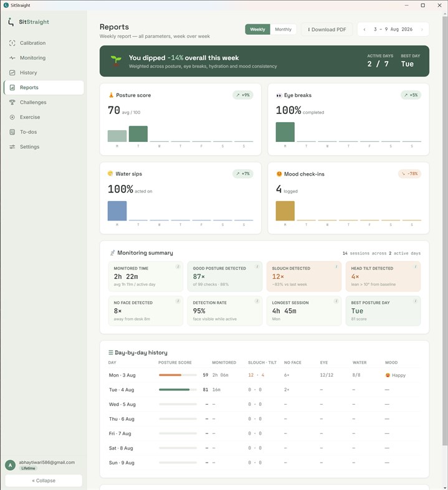Open To-dos from the sidebar
448x490 pixels.
44,132
